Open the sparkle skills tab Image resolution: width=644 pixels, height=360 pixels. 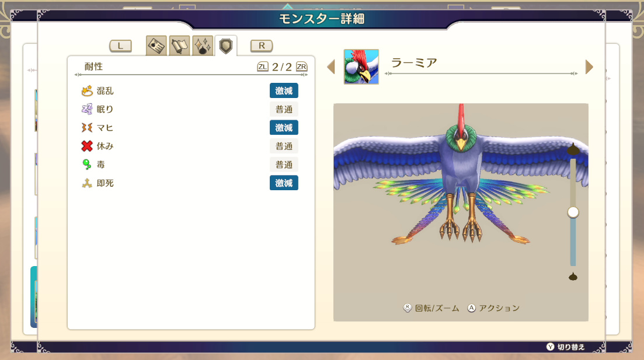click(x=203, y=46)
